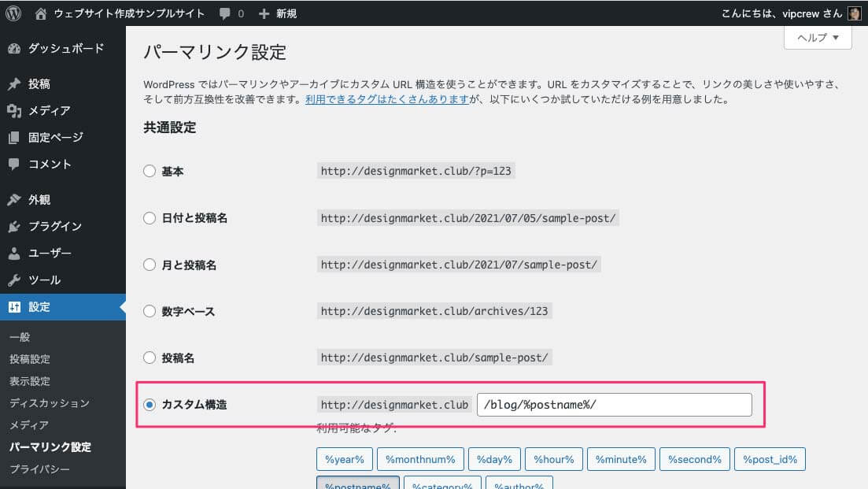
Task: Open the WordPress logo menu
Action: point(13,13)
